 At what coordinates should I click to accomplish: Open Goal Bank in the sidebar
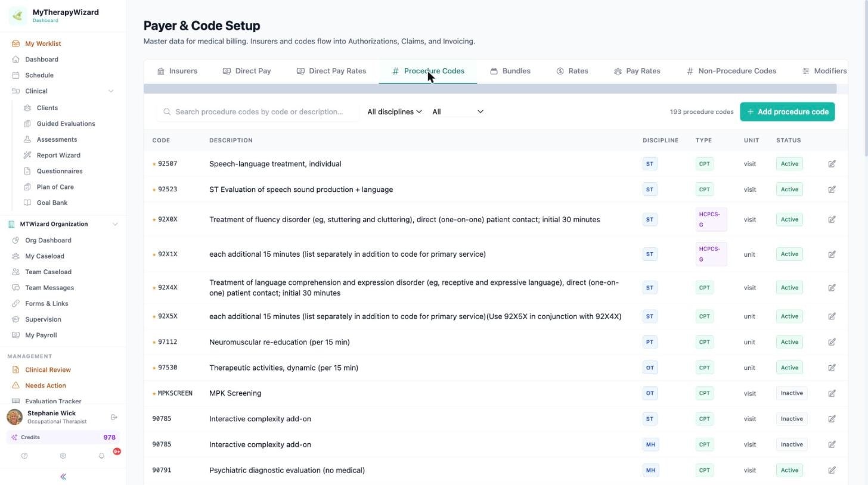tap(52, 203)
